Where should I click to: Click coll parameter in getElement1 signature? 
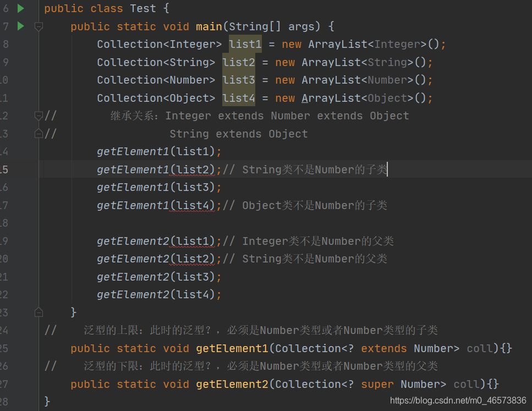[x=479, y=348]
